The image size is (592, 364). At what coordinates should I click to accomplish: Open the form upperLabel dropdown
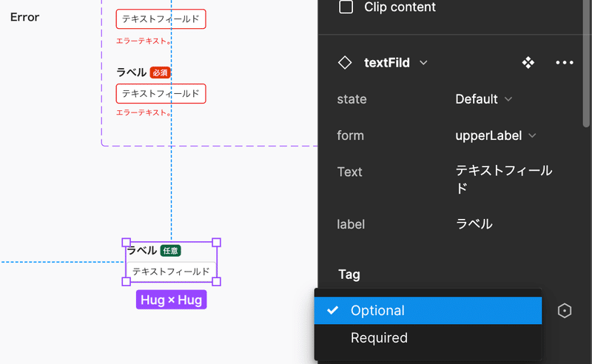coord(495,135)
